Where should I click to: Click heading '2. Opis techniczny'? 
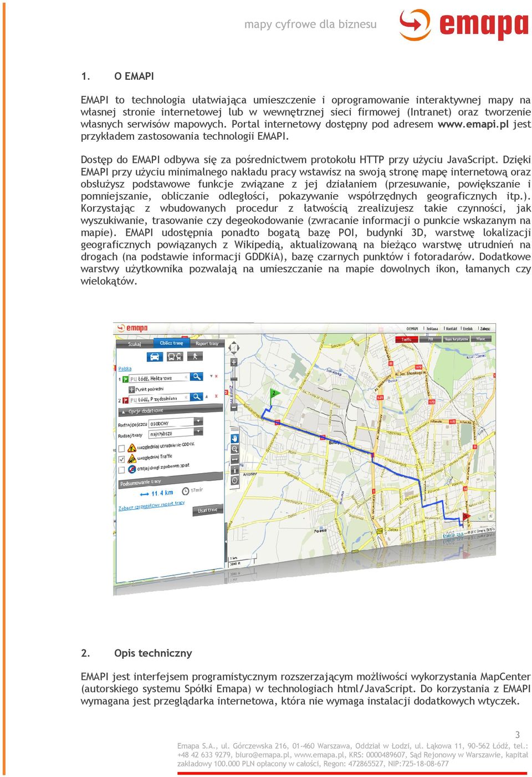[x=136, y=653]
